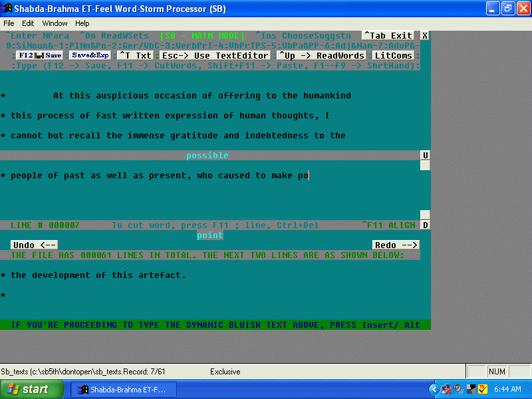The height and width of the screenshot is (399, 532).
Task: Click the line 'people of past as well as present'
Action: [x=160, y=176]
